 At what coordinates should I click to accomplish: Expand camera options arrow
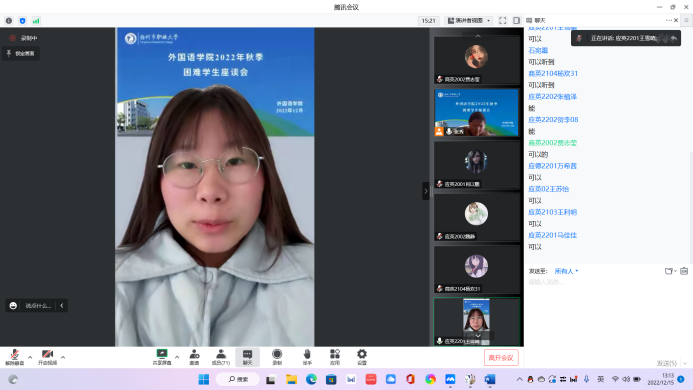coord(63,357)
